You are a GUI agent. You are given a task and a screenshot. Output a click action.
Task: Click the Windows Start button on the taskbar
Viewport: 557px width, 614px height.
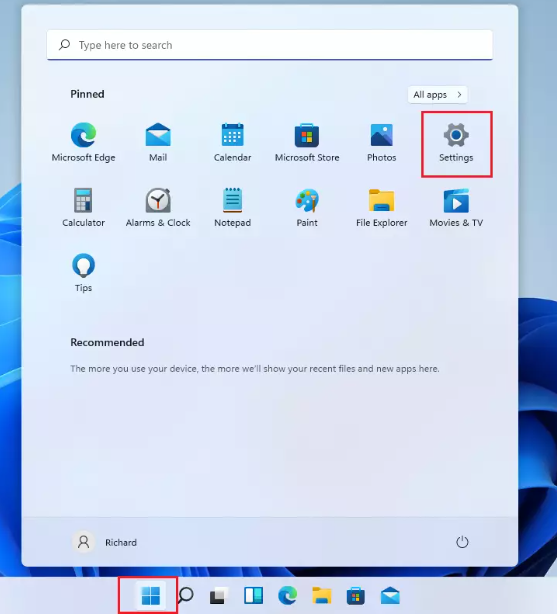pos(151,596)
